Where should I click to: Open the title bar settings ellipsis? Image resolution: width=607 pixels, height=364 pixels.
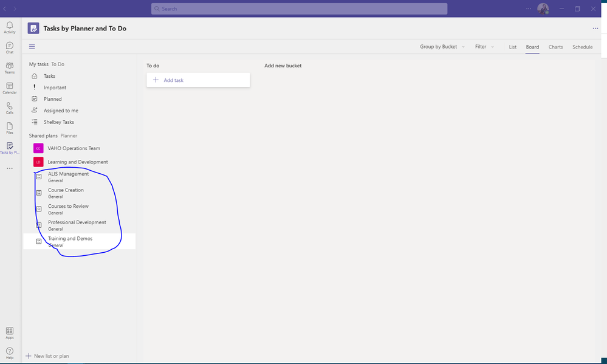(x=529, y=9)
